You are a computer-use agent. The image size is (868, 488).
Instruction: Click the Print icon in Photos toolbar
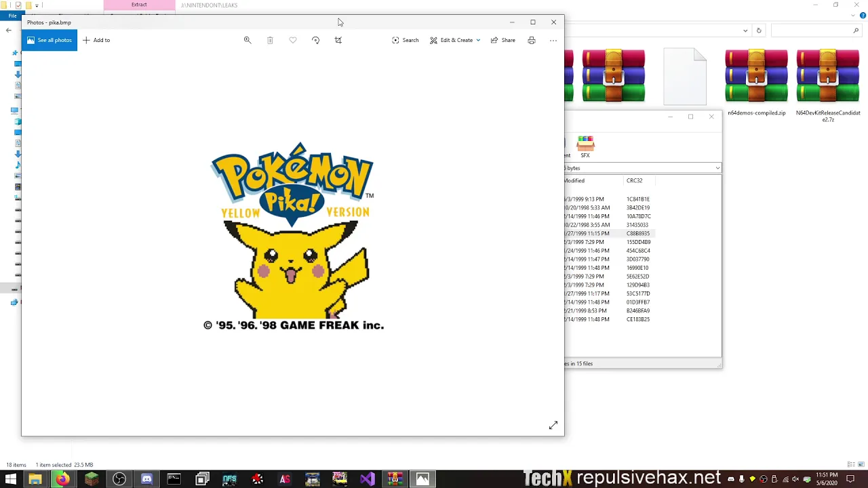(532, 40)
